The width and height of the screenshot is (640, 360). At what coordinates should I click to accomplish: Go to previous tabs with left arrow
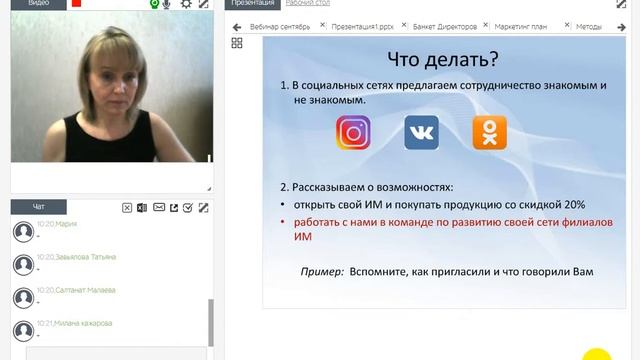click(x=237, y=27)
